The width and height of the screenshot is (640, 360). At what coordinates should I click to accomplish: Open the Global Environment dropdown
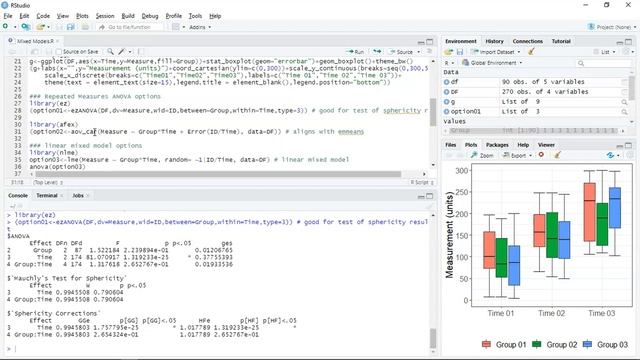492,63
